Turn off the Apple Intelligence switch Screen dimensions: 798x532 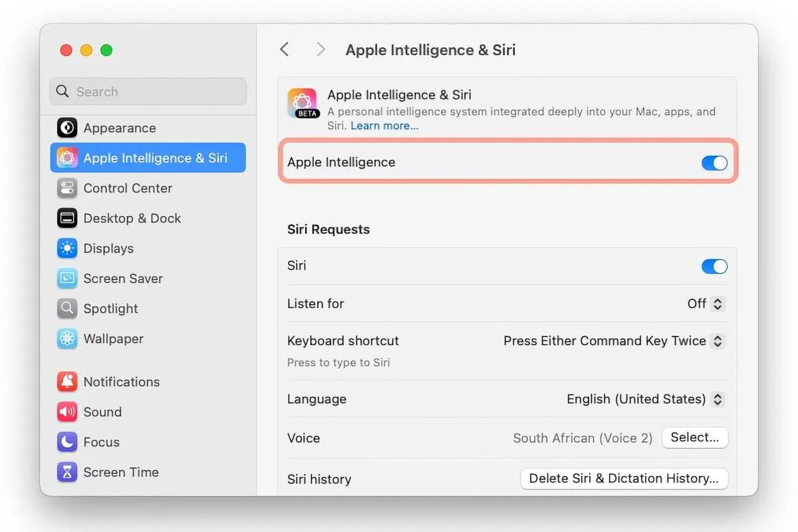[x=714, y=163]
